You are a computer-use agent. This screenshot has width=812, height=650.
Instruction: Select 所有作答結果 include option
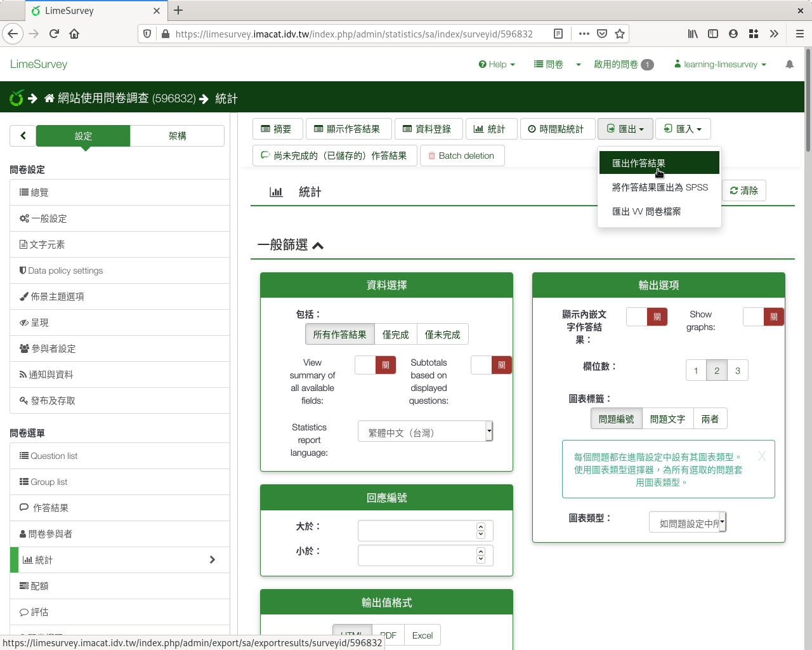tap(339, 335)
